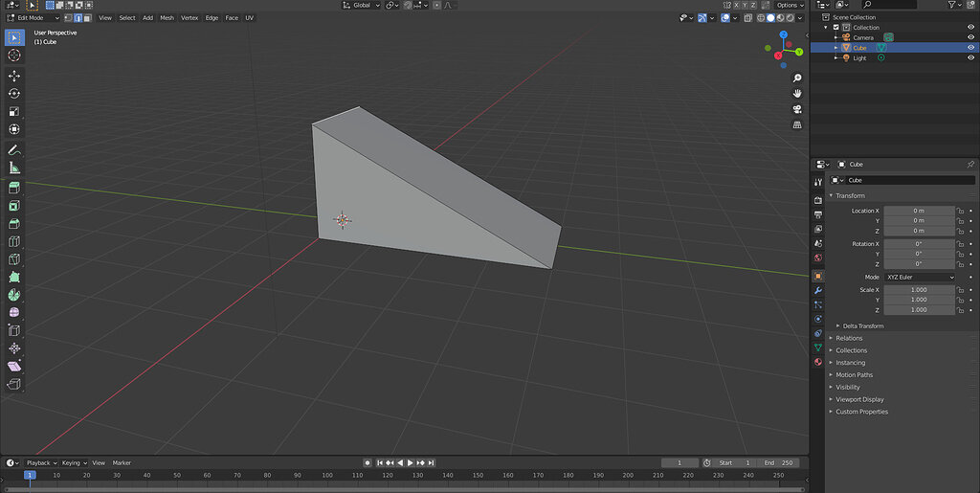This screenshot has height=493, width=980.
Task: Select the Rotate tool
Action: coord(14,93)
